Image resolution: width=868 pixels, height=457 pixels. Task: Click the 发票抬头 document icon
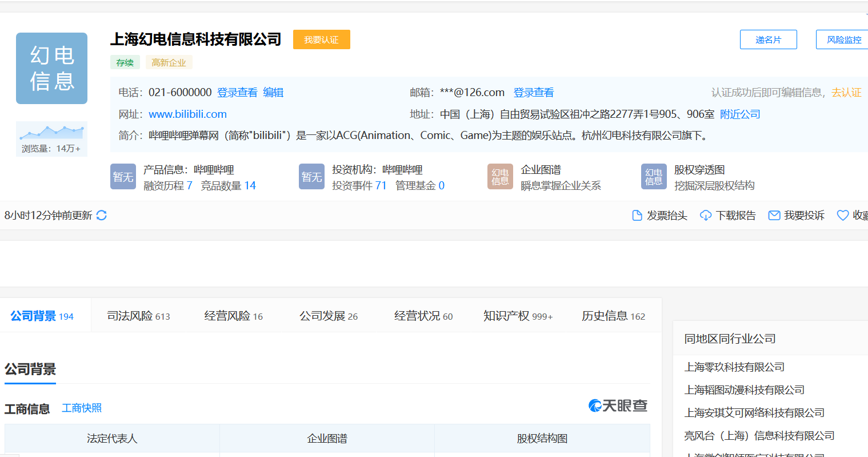(x=637, y=216)
